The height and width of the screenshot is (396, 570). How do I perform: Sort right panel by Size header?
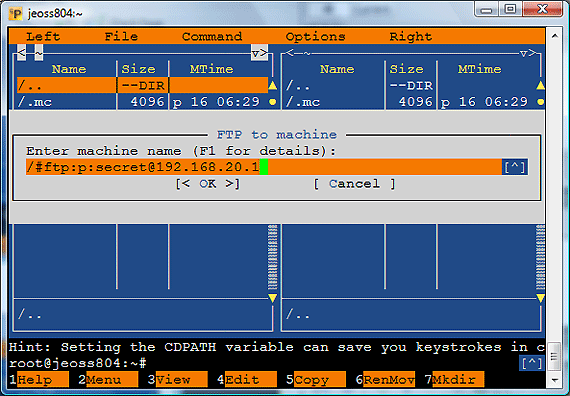click(x=407, y=69)
